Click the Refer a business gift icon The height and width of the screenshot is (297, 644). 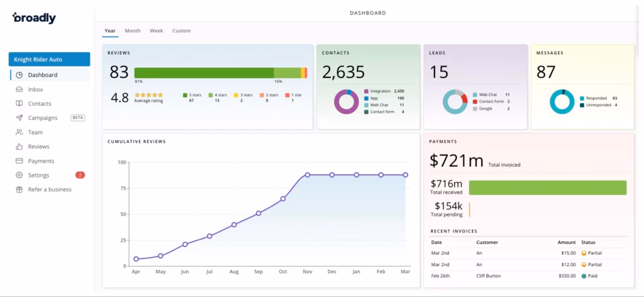[x=19, y=189]
